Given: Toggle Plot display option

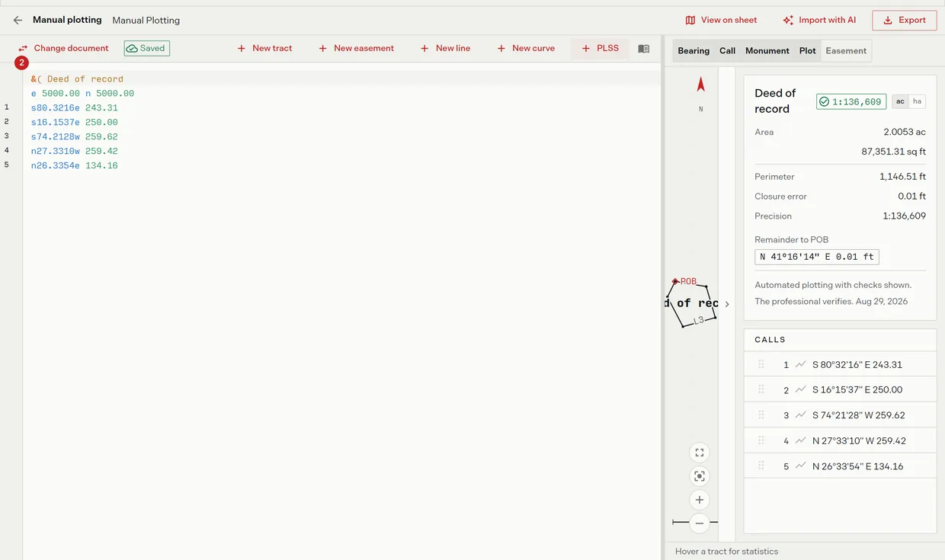Looking at the screenshot, I should [807, 51].
